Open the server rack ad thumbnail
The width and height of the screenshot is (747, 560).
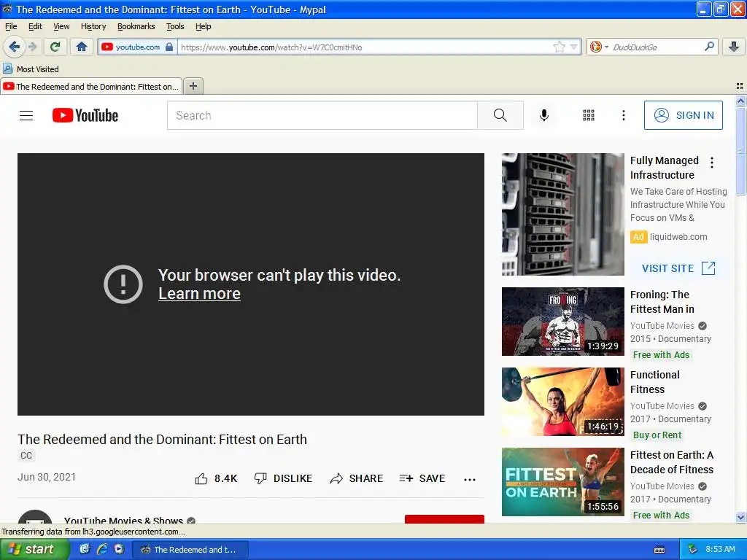tap(562, 214)
